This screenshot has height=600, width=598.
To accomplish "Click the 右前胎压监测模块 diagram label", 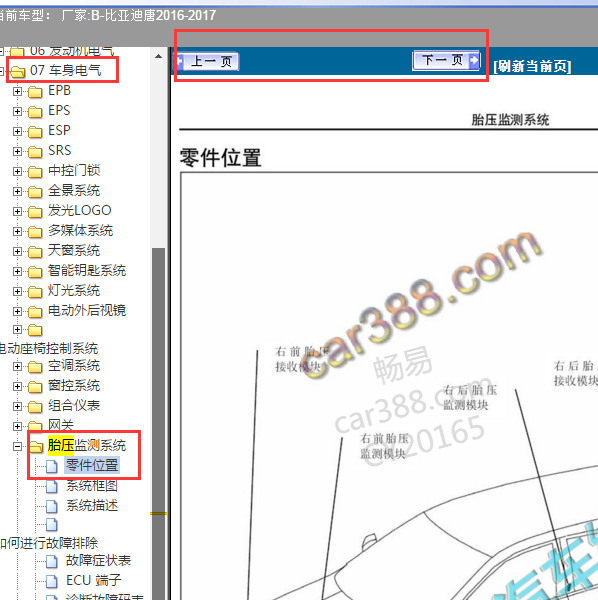I will pos(385,446).
